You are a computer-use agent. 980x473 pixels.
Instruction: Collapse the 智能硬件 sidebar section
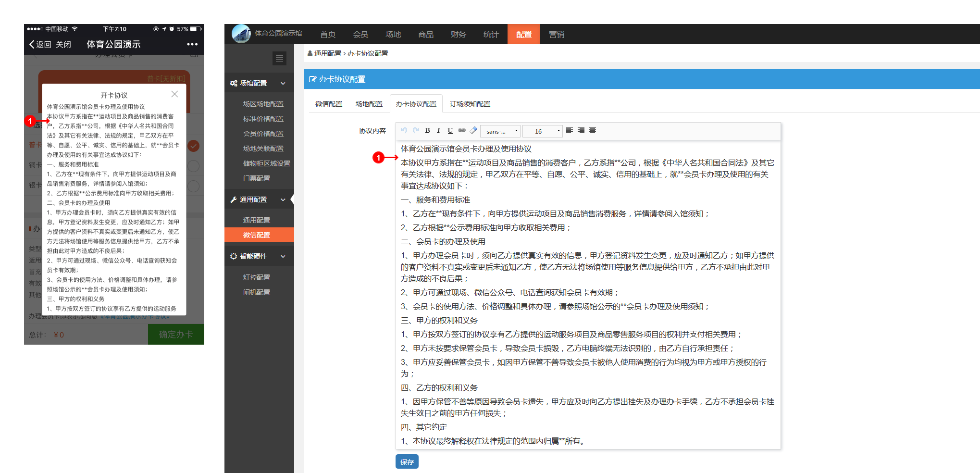[x=283, y=256]
